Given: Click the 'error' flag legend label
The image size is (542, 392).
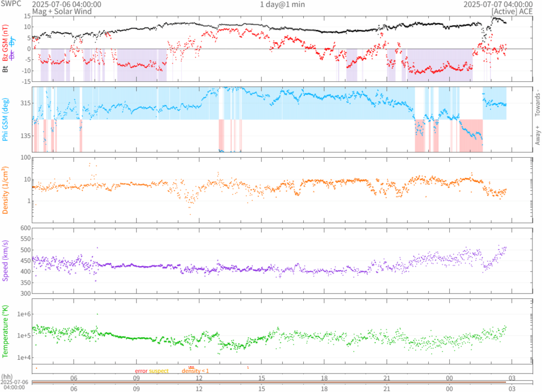Looking at the screenshot, I should point(141,371).
